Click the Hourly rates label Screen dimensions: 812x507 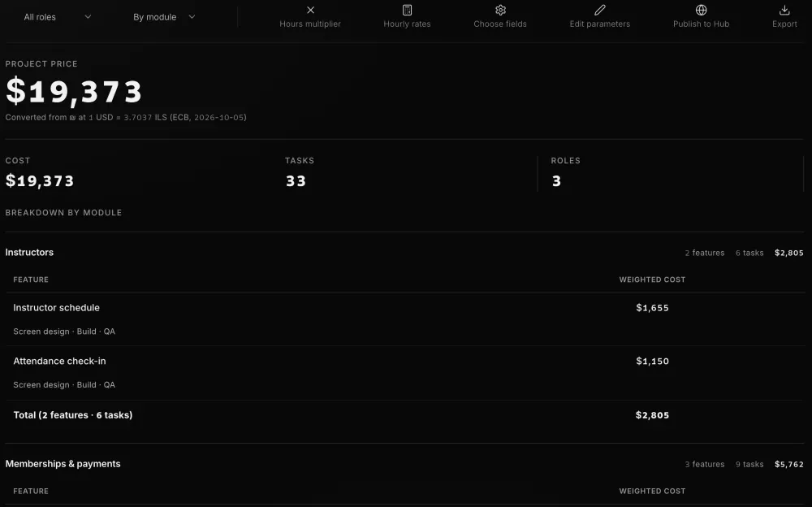407,24
